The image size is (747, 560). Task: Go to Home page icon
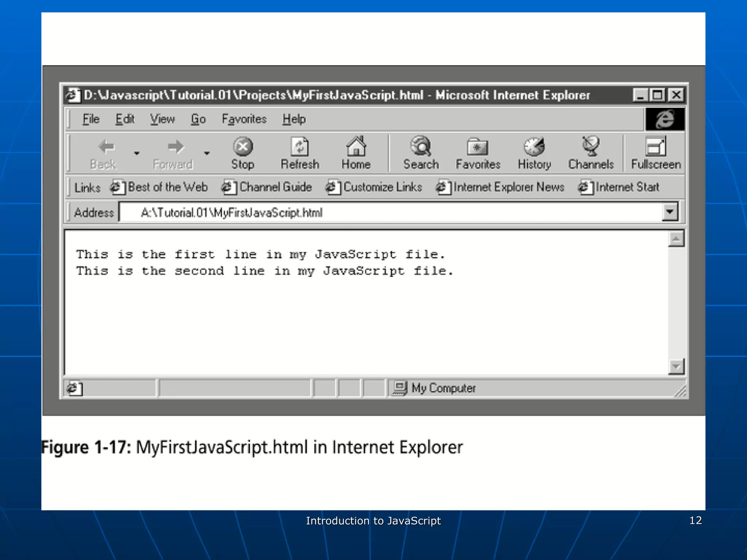pyautogui.click(x=356, y=146)
